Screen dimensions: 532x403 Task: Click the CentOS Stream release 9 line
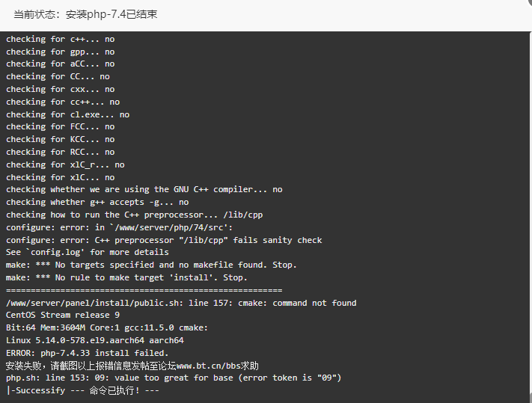(x=63, y=316)
